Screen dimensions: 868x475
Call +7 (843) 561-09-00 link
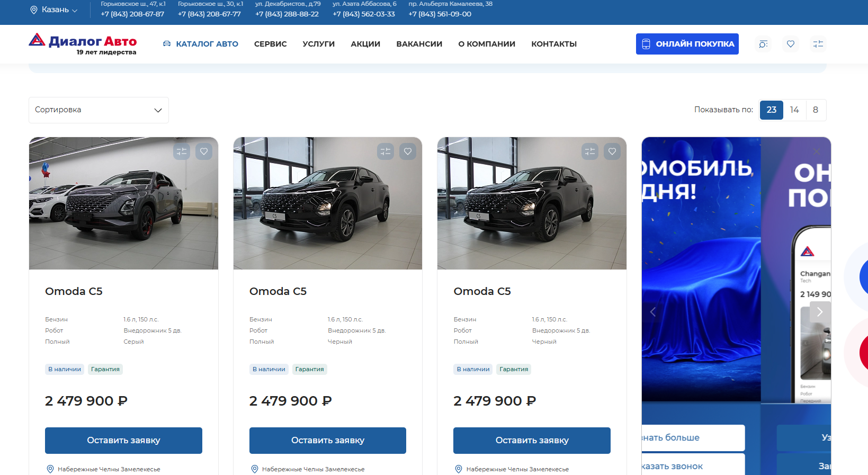point(440,14)
